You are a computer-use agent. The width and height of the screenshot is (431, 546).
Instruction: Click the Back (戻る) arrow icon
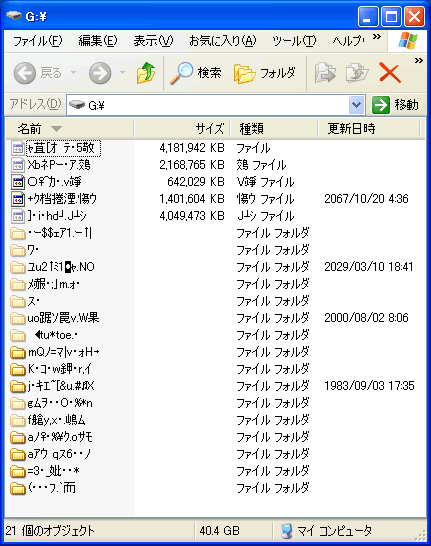[24, 73]
